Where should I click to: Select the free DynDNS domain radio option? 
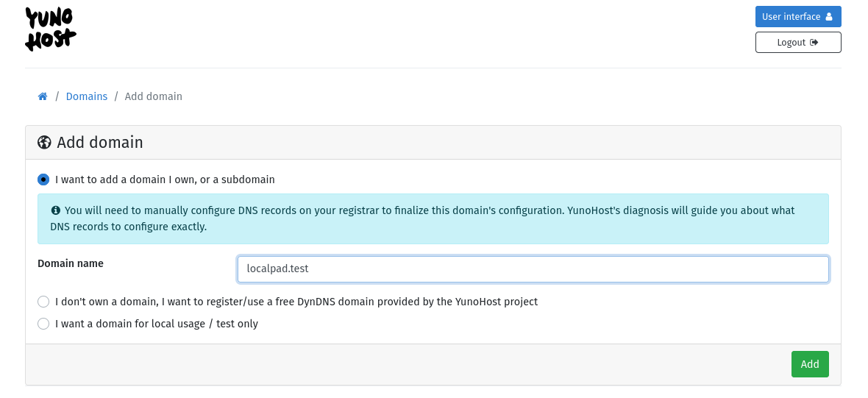43,302
